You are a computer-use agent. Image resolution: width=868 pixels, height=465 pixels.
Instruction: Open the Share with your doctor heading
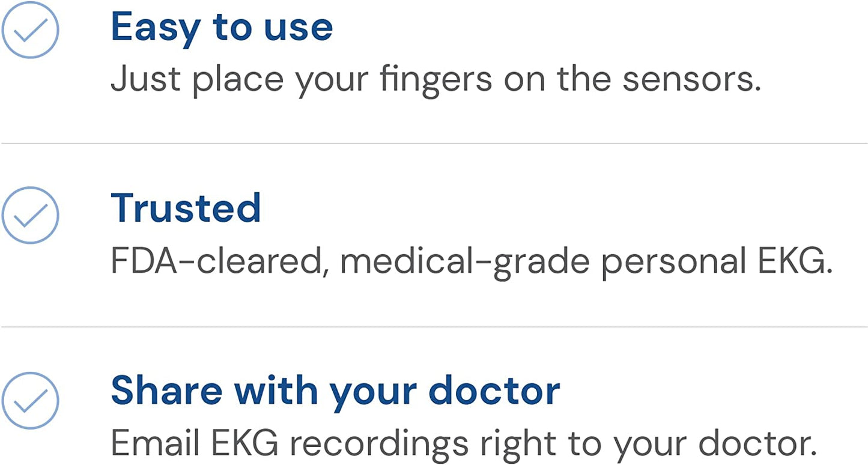[x=335, y=391]
